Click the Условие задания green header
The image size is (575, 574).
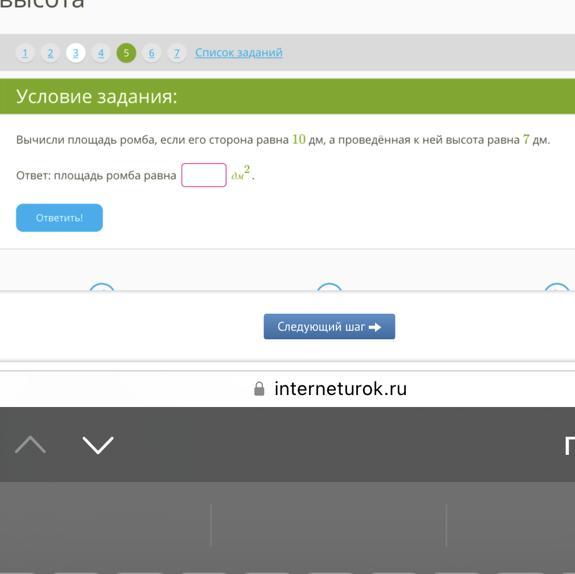[288, 96]
